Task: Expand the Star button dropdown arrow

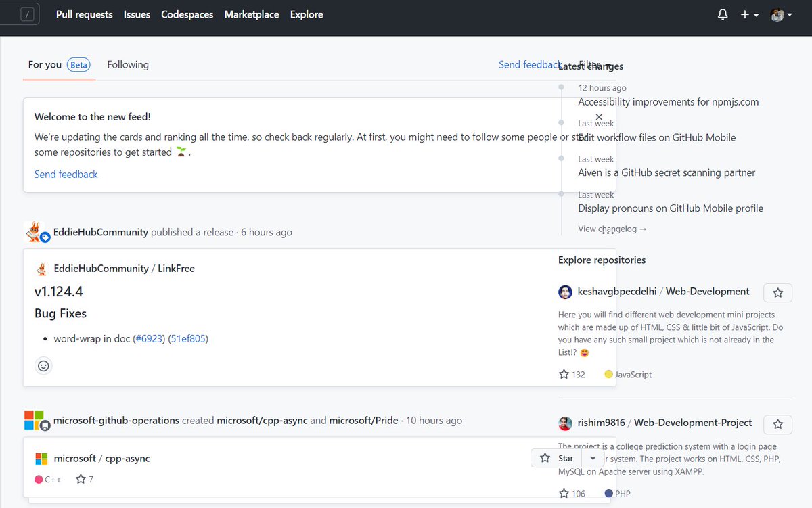Action: pyautogui.click(x=593, y=458)
